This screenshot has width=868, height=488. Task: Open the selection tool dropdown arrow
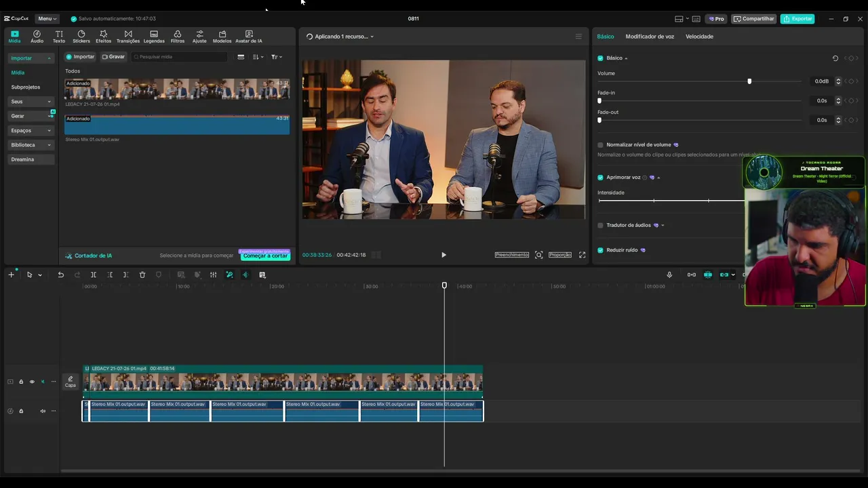tap(40, 275)
